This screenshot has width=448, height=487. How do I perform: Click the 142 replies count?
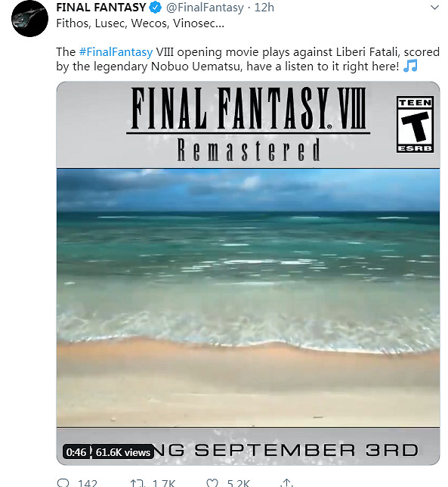(x=88, y=483)
